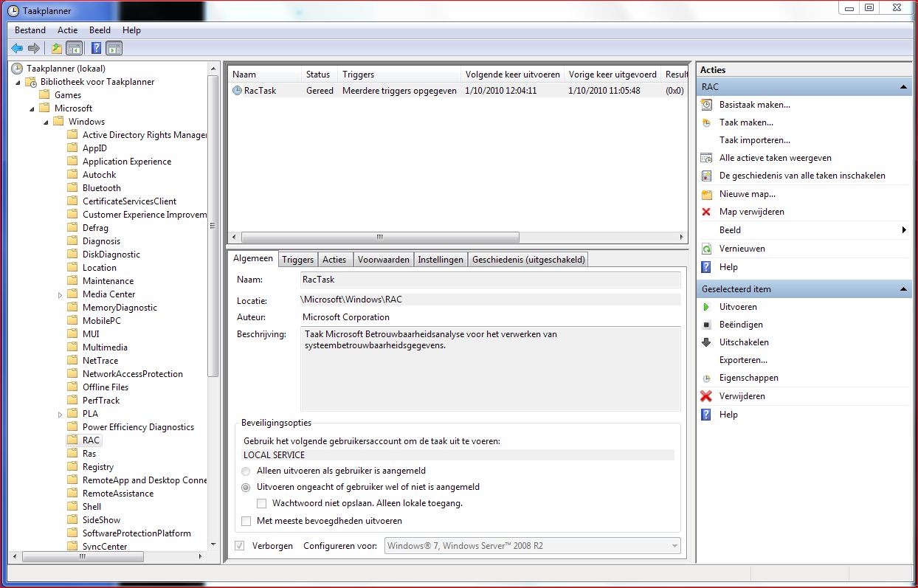Click the Help icon under Geselecteerd item

pos(706,415)
